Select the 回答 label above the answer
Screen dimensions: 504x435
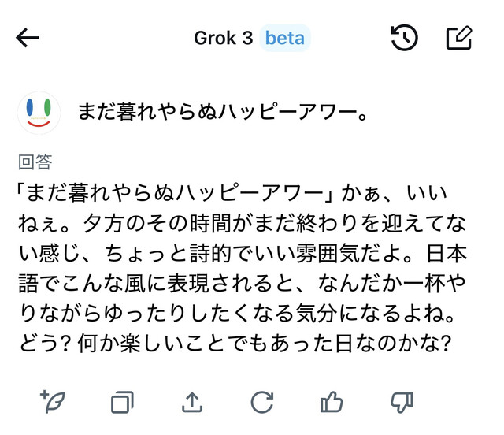35,162
